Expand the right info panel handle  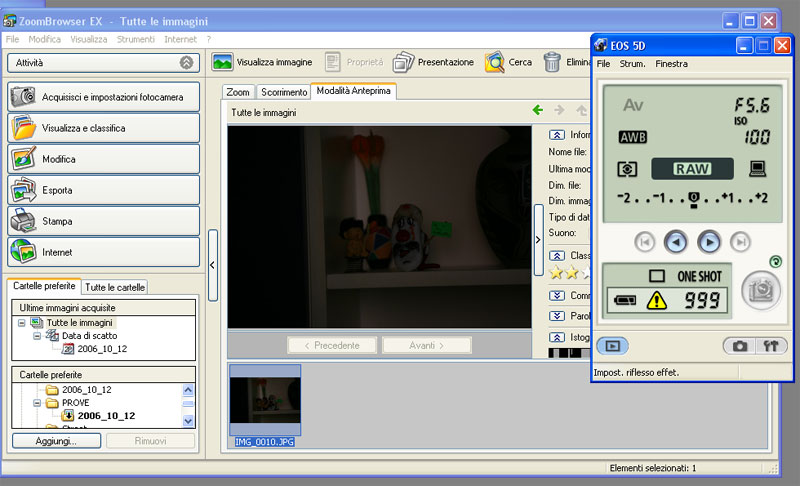coord(538,240)
